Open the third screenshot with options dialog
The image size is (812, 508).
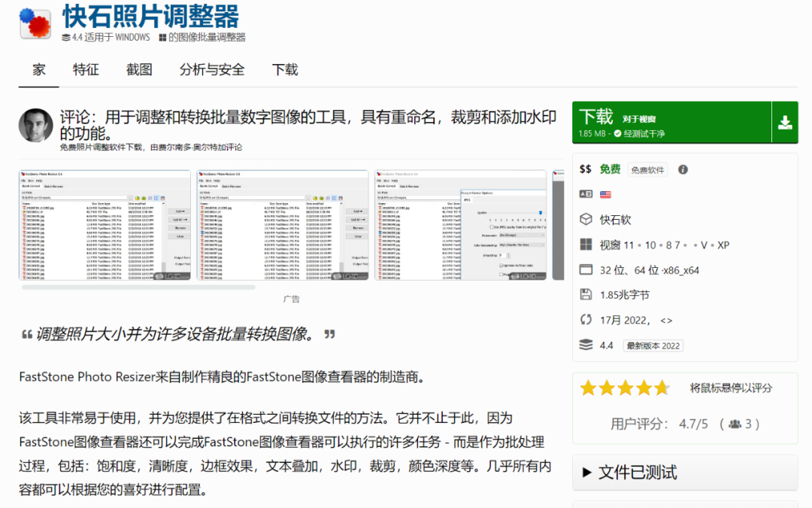(x=460, y=225)
